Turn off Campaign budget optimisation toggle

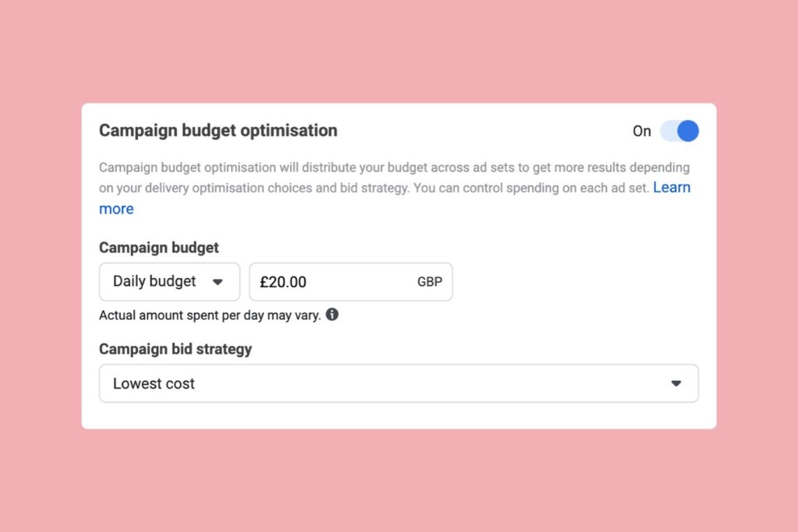pyautogui.click(x=679, y=131)
